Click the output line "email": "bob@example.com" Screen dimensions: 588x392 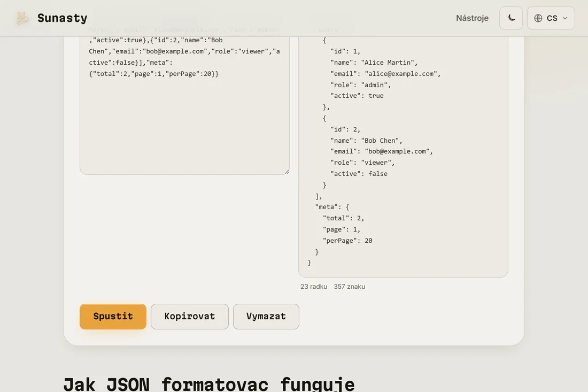click(382, 151)
